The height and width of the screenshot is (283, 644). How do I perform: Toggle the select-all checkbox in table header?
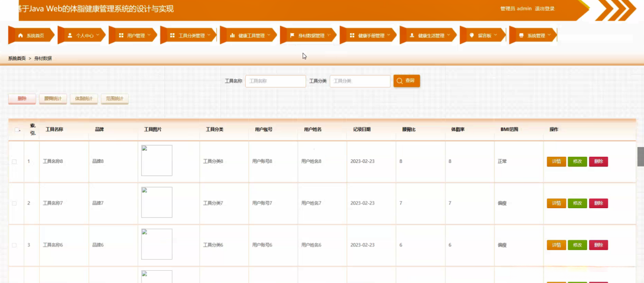[16, 130]
